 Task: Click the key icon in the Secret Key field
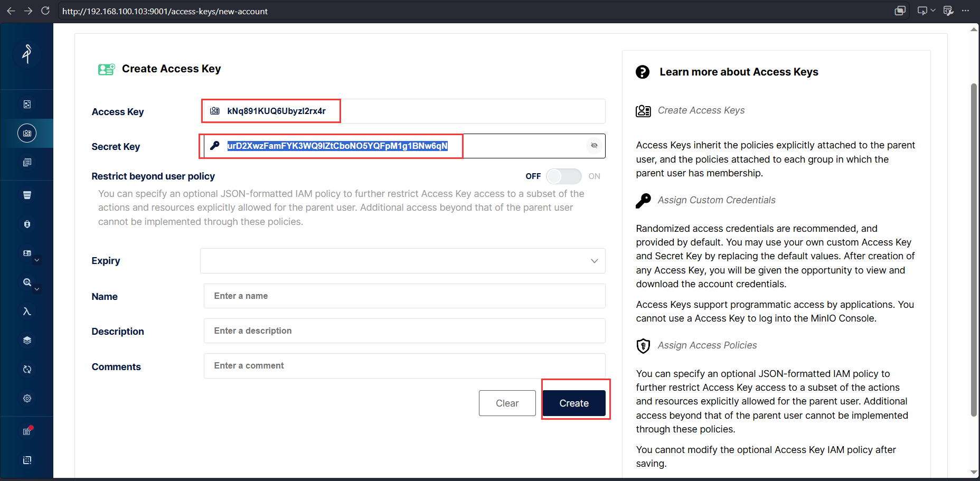(214, 146)
